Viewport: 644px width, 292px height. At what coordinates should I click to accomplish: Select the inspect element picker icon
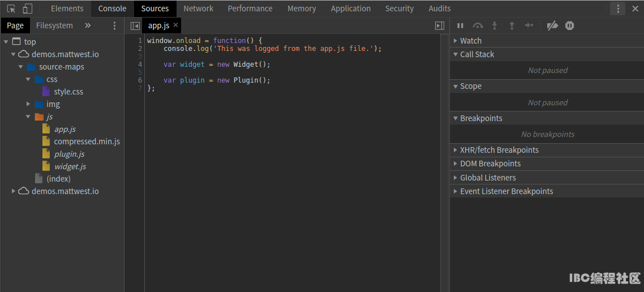11,8
